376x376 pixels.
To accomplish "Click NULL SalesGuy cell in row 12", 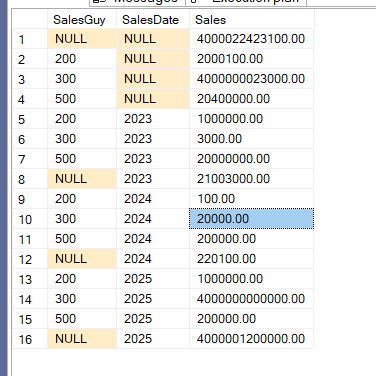I will click(x=82, y=259).
